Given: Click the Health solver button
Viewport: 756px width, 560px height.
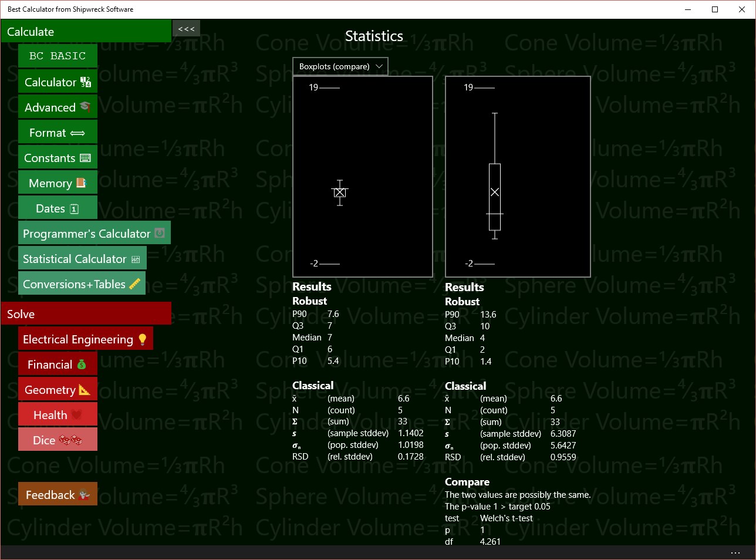Looking at the screenshot, I should pos(57,414).
